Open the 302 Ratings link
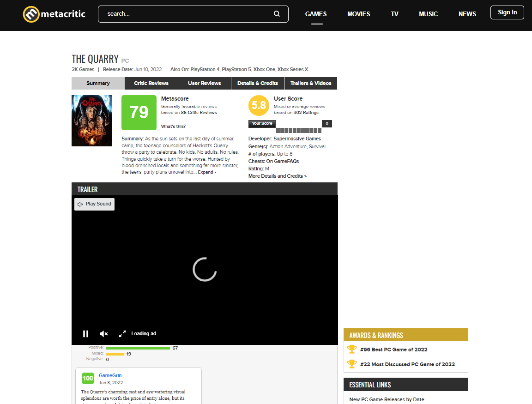 click(306, 113)
